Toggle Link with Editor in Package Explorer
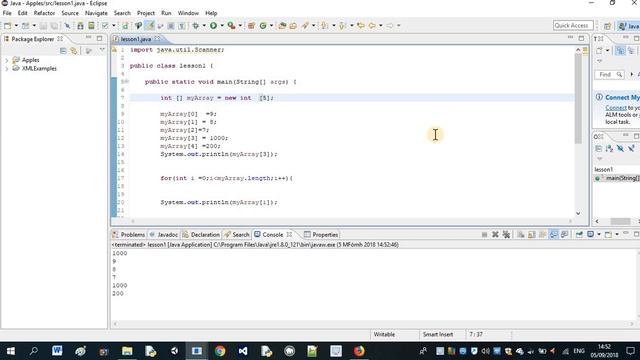Viewport: 640px width, 360px height. (x=74, y=51)
